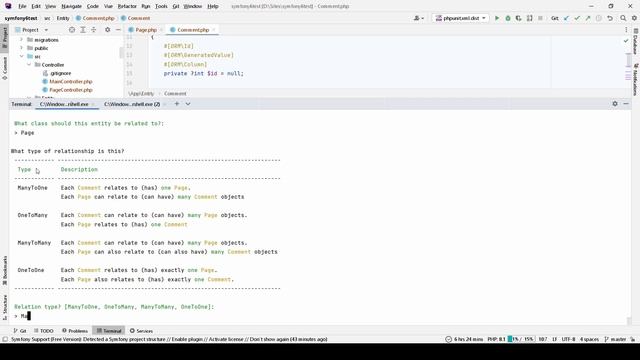The height and width of the screenshot is (360, 640).
Task: Click the gray Stop square icon
Action: 540,18
